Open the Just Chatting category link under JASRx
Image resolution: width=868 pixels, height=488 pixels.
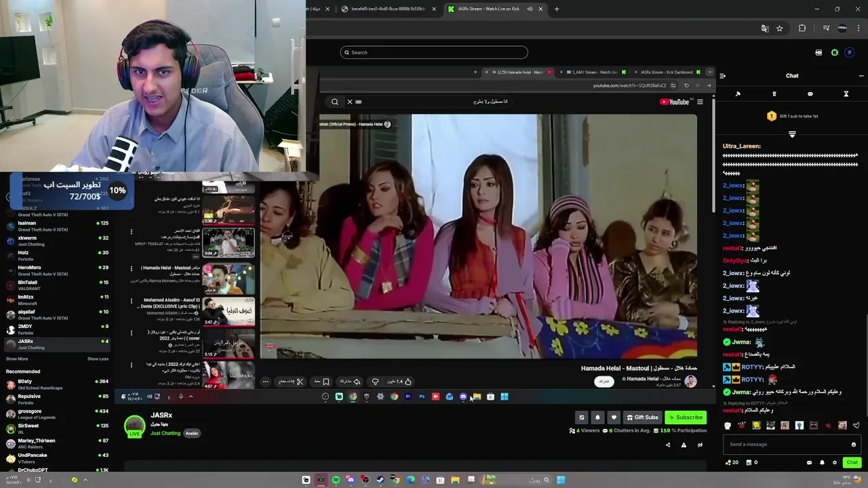tap(165, 433)
